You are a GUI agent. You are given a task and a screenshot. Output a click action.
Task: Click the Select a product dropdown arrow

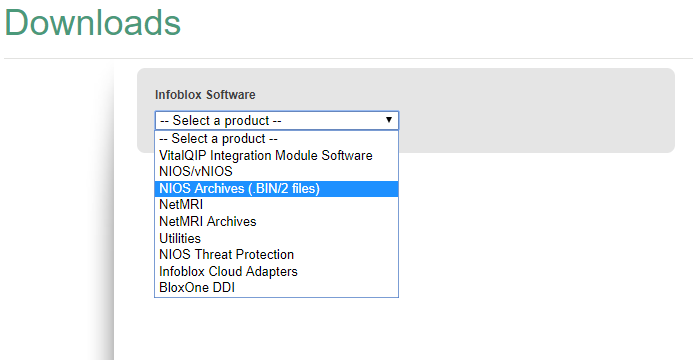click(388, 120)
